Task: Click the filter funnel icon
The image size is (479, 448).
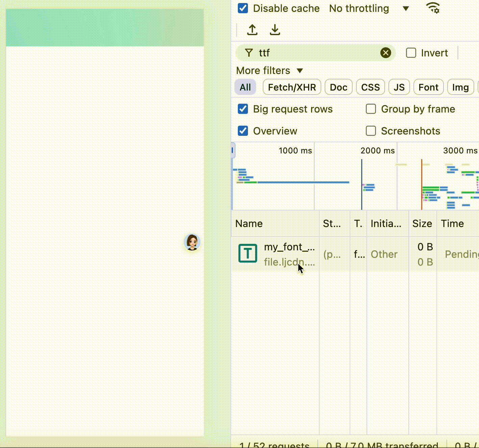Action: 249,53
